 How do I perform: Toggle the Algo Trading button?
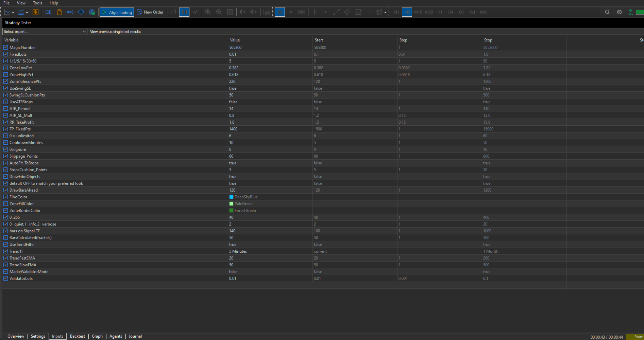[x=117, y=12]
